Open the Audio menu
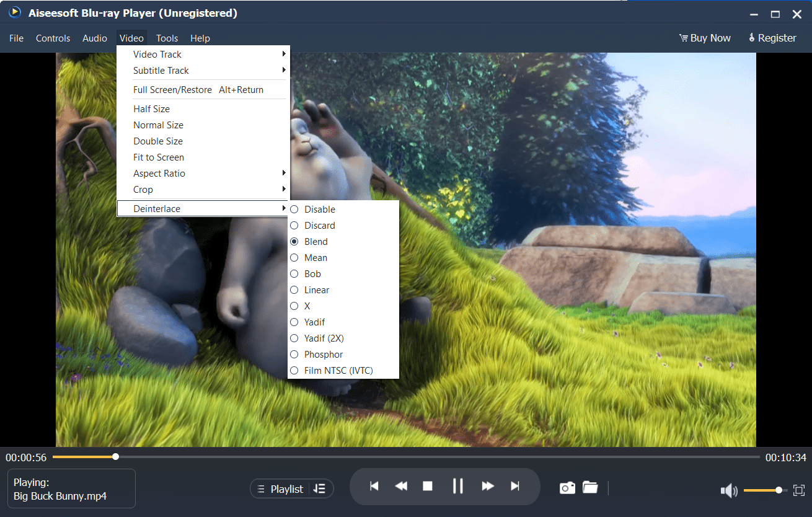Screen dimensions: 812x517 pos(95,38)
